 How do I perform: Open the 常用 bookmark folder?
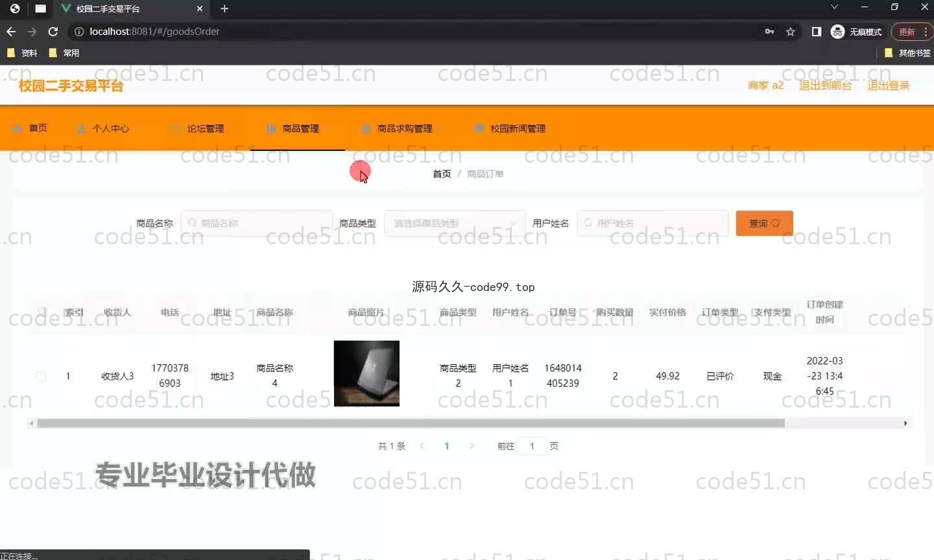(64, 53)
